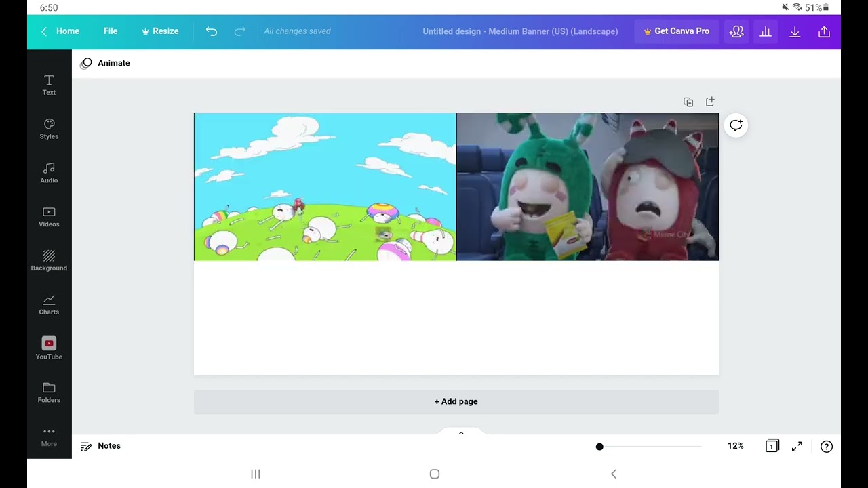Open the Notes panel
The width and height of the screenshot is (868, 488).
(101, 446)
